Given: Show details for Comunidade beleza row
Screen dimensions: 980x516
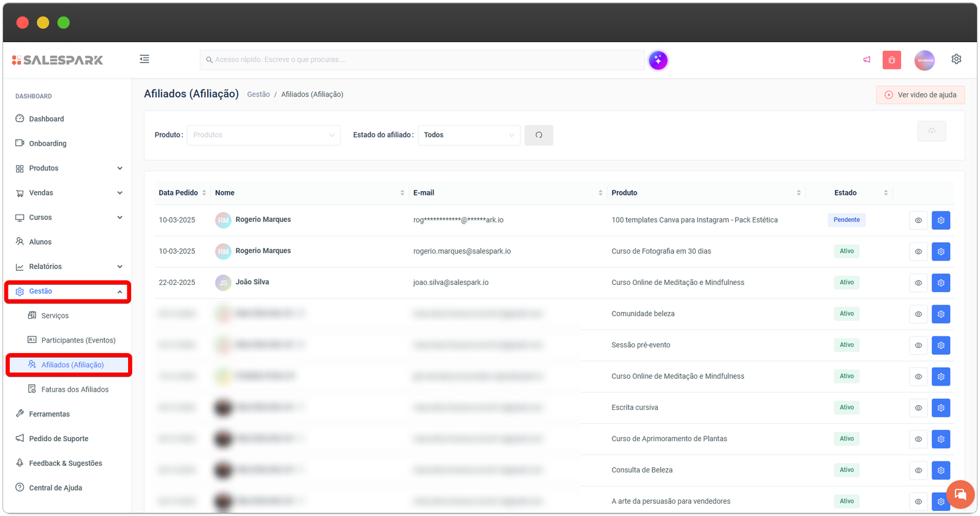Looking at the screenshot, I should (x=918, y=314).
